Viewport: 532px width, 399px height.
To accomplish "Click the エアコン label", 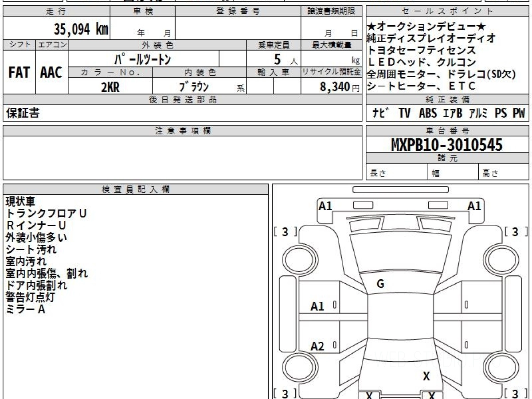I will pyautogui.click(x=52, y=45).
